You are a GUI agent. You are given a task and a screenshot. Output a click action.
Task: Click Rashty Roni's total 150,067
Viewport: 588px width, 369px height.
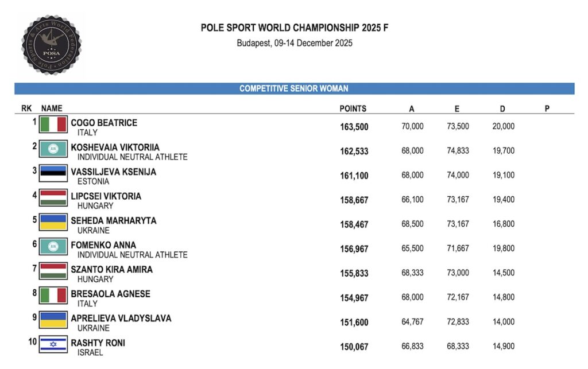point(354,347)
